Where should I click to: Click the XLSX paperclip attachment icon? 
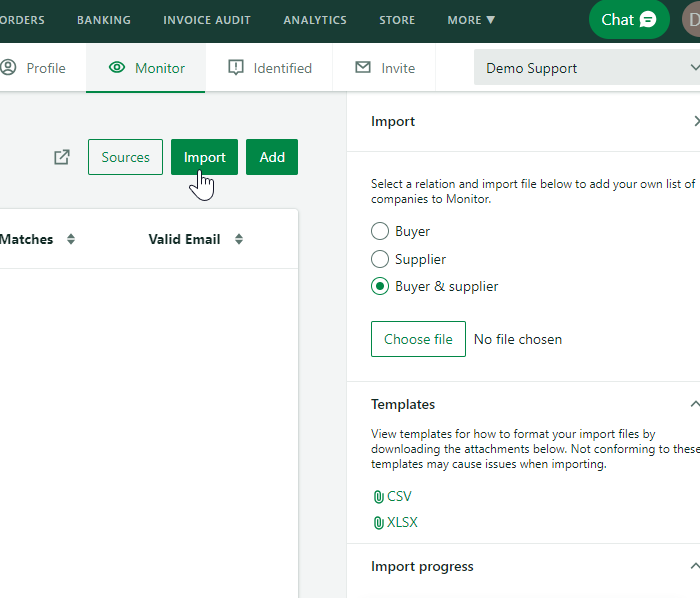pos(378,523)
